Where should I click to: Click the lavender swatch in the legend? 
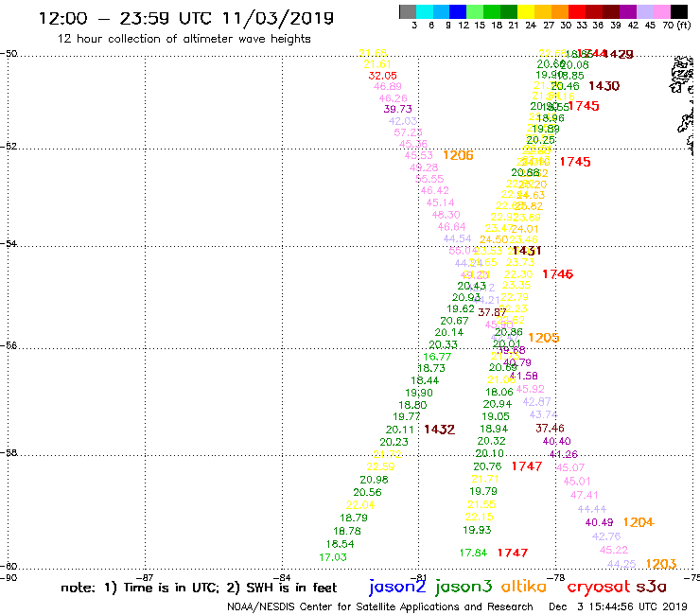point(645,11)
